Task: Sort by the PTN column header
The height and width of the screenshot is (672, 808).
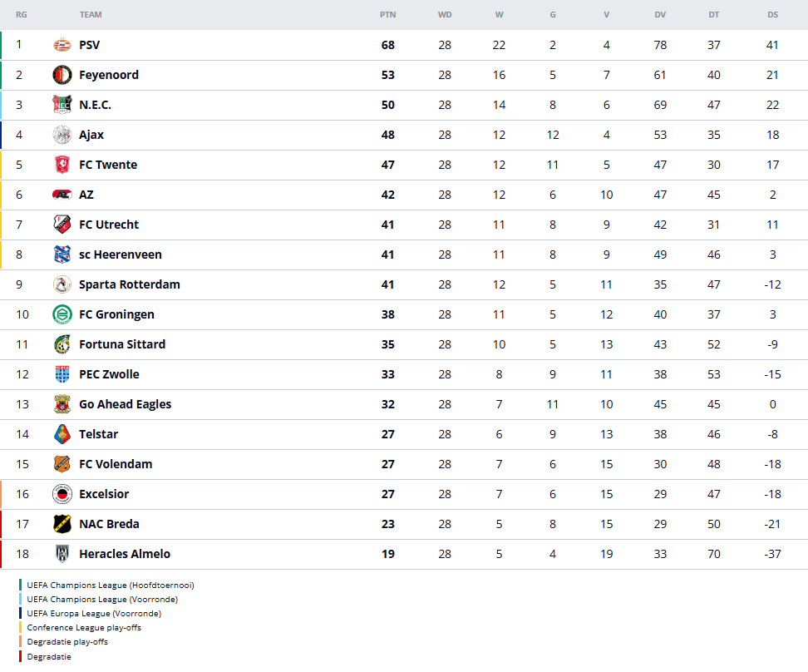Action: click(x=387, y=15)
